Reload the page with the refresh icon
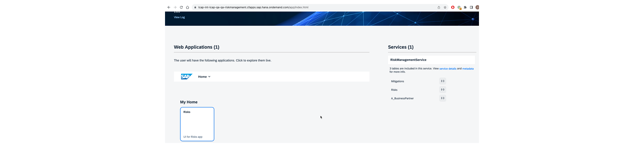 pyautogui.click(x=181, y=7)
